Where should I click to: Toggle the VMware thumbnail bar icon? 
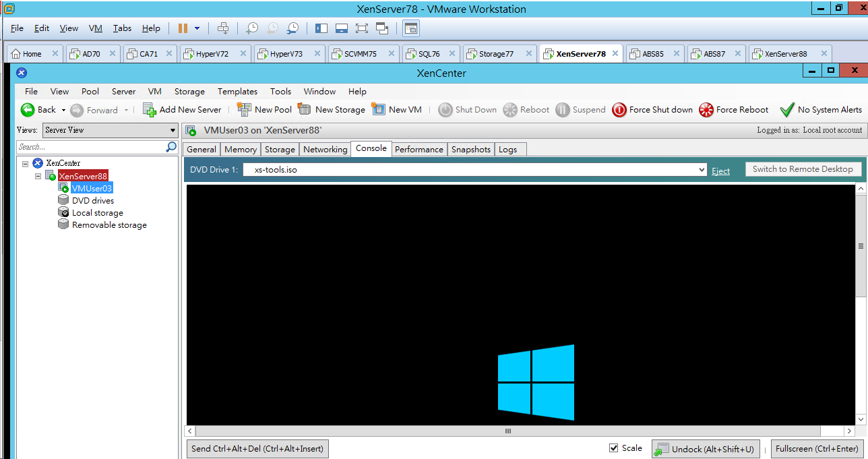tap(342, 28)
